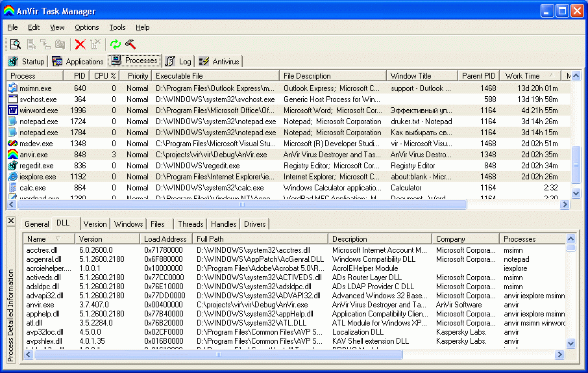588x373 pixels.
Task: Open the Version details tab
Action: coord(95,224)
